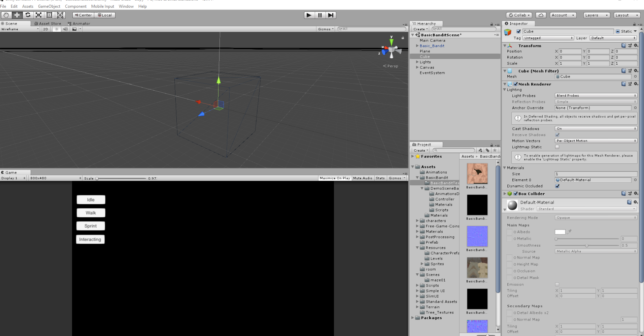Enable the Emission checkbox
644x336 pixels.
click(x=557, y=284)
